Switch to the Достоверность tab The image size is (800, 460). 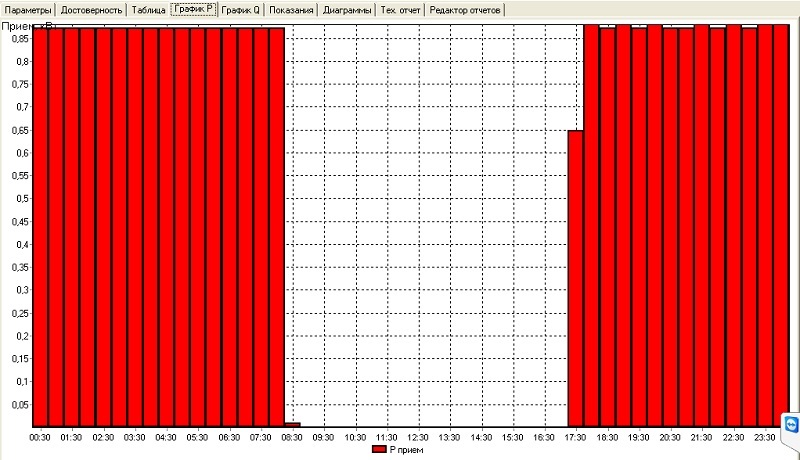click(91, 10)
